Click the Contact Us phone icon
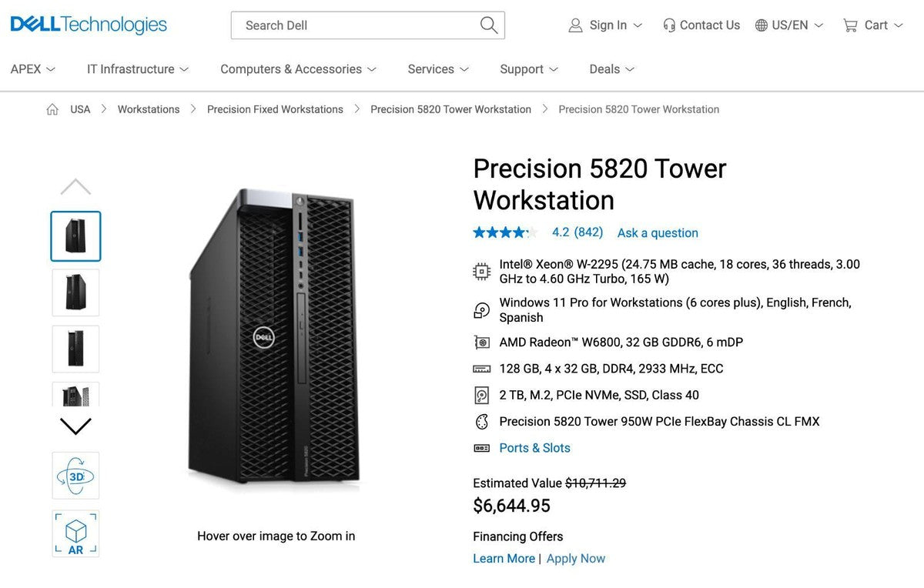Image resolution: width=924 pixels, height=588 pixels. [x=668, y=25]
